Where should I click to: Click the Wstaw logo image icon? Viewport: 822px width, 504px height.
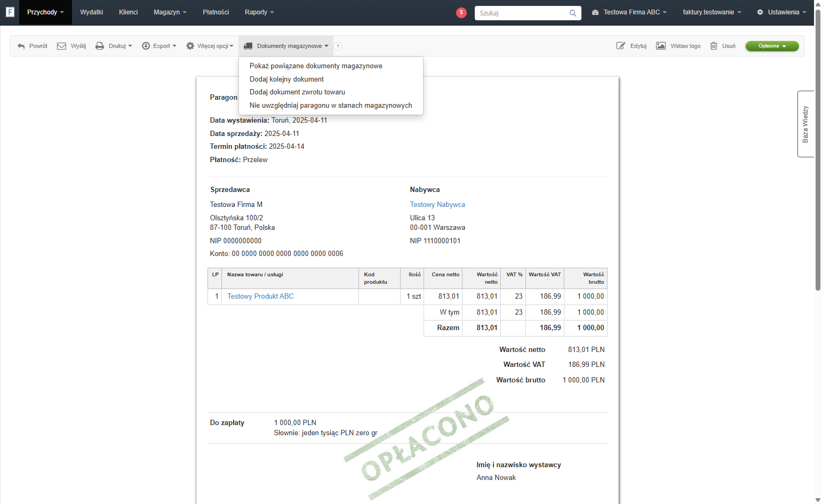coord(661,46)
